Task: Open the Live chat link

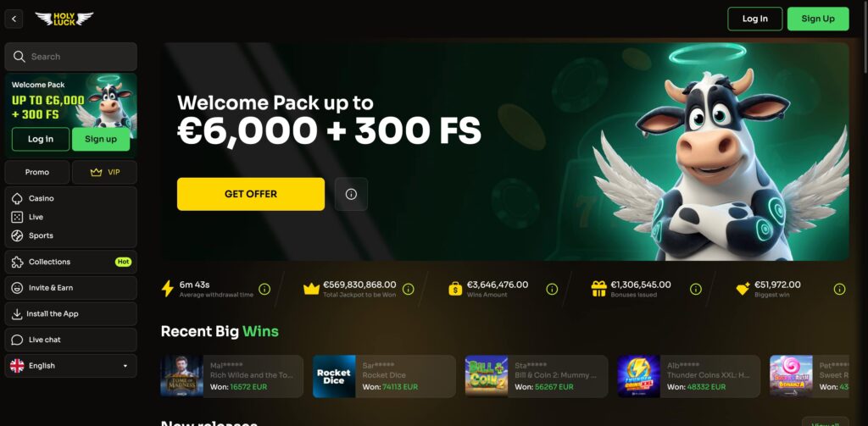Action: 71,340
